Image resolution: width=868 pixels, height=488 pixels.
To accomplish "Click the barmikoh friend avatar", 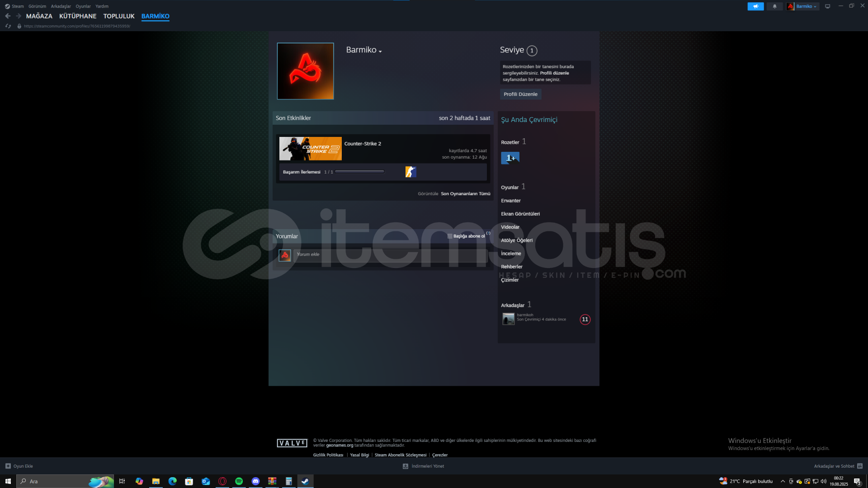I will click(x=508, y=319).
